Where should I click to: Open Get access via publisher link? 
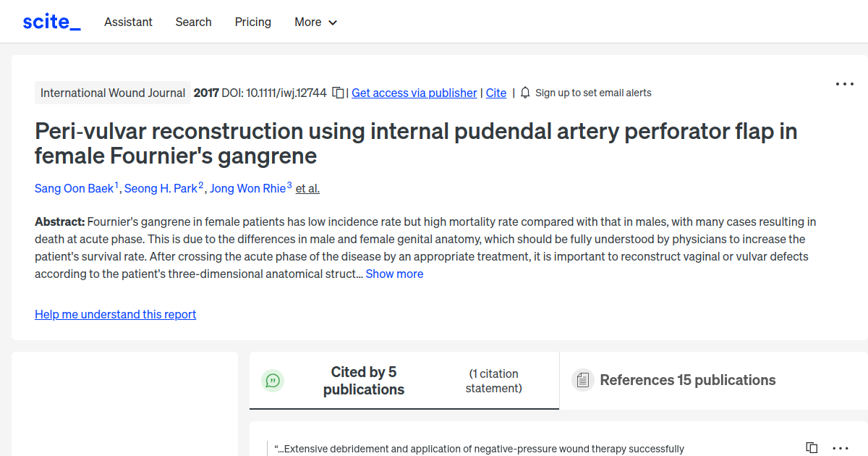point(414,93)
